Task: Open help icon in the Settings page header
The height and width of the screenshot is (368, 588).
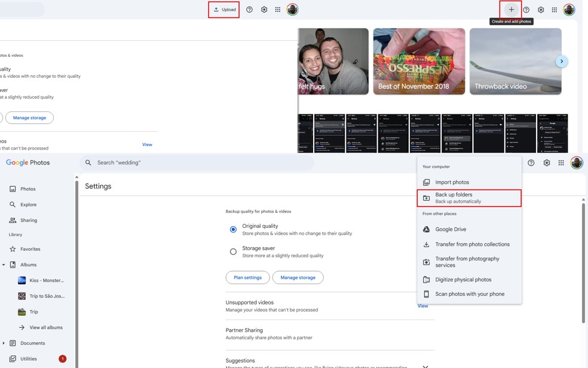Action: pyautogui.click(x=531, y=163)
